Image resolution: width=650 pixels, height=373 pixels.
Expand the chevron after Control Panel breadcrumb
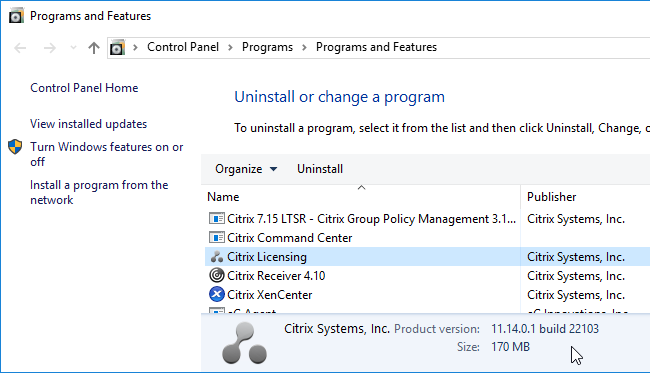point(230,48)
